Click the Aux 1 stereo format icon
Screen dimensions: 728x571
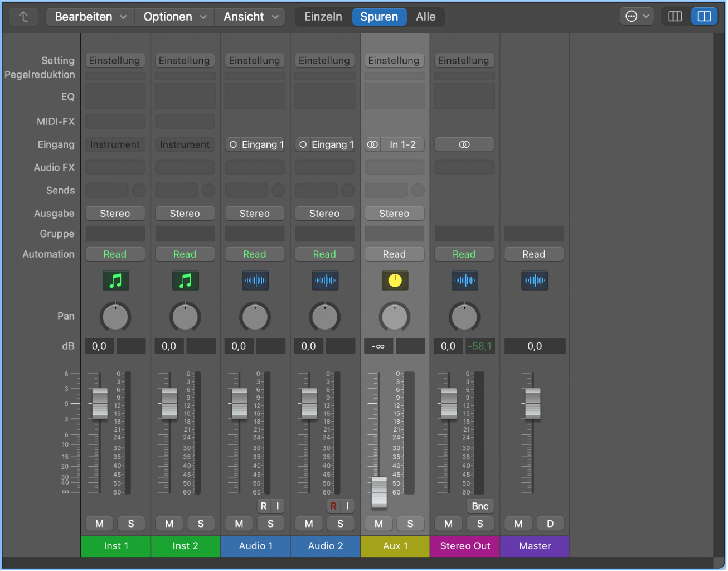pos(372,144)
